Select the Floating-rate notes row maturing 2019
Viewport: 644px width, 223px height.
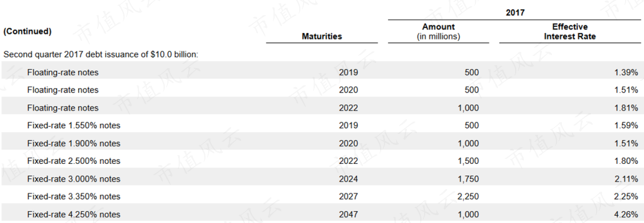coord(63,72)
